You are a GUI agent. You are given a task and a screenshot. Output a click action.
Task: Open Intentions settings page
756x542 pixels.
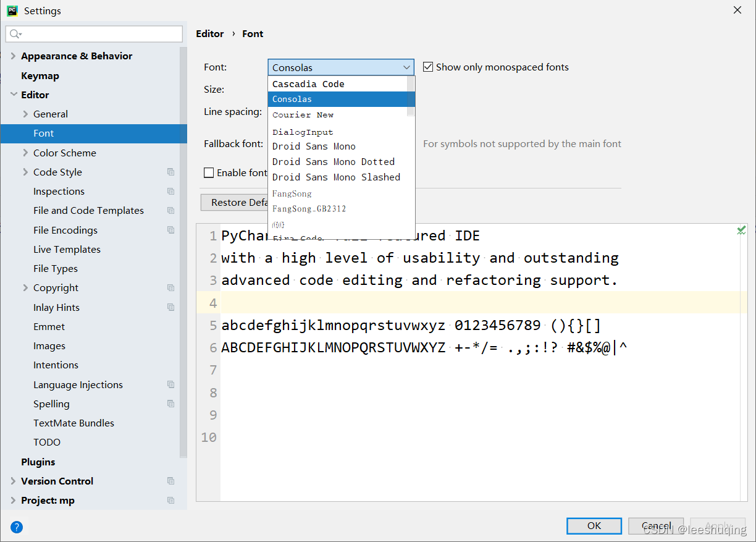click(x=56, y=365)
